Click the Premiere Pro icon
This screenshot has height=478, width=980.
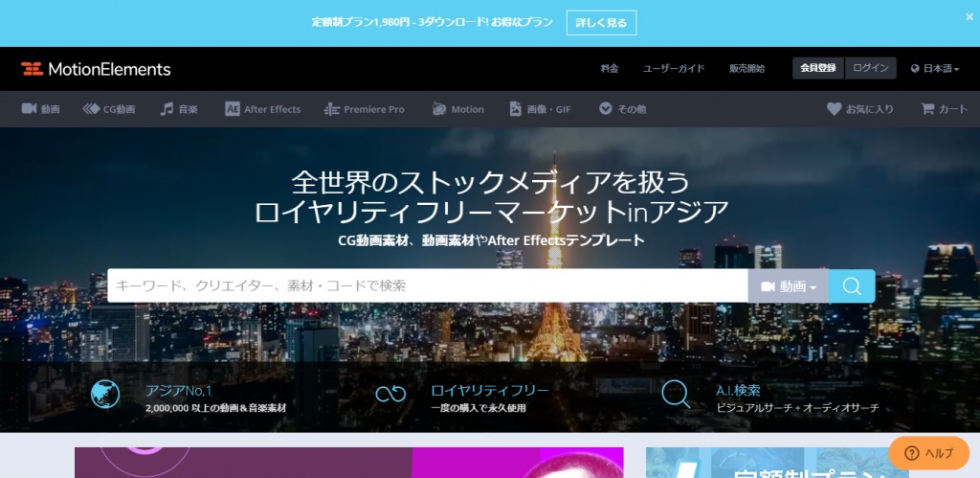pyautogui.click(x=332, y=109)
